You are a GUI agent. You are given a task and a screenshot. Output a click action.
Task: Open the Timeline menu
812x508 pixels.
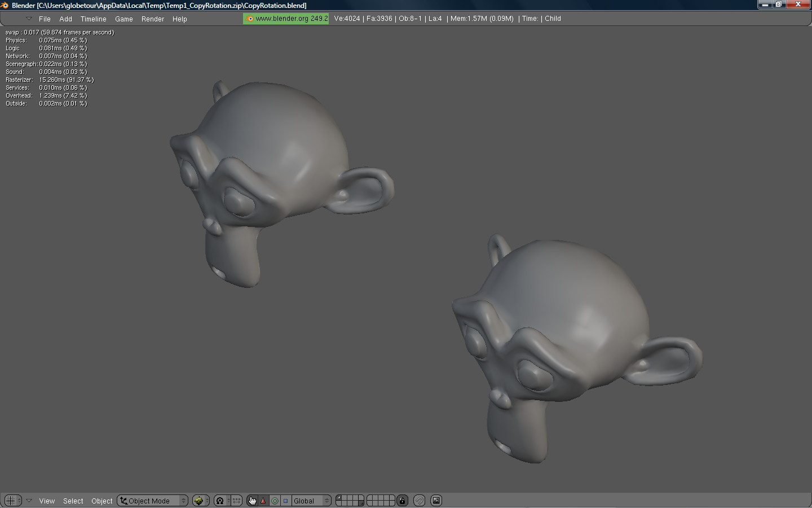93,19
